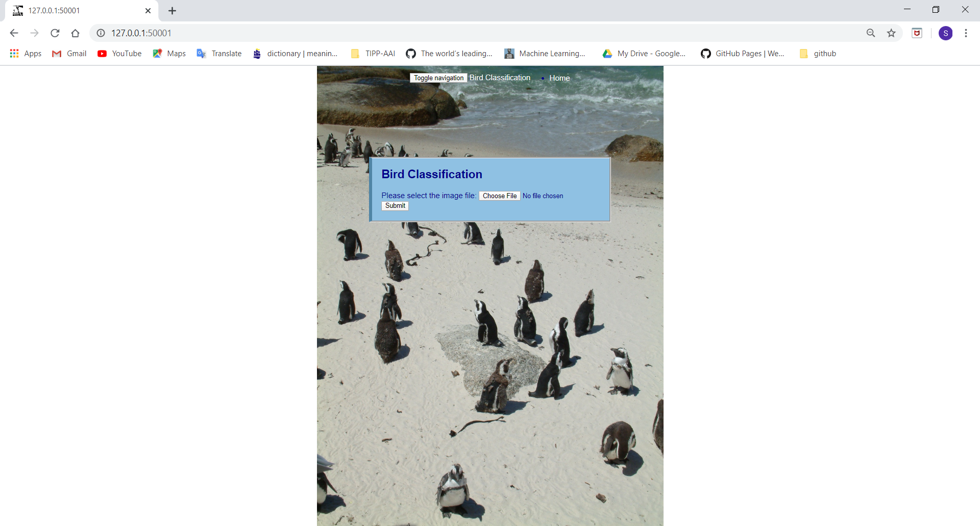Go back with the browser back arrow
This screenshot has height=526, width=980.
click(14, 33)
